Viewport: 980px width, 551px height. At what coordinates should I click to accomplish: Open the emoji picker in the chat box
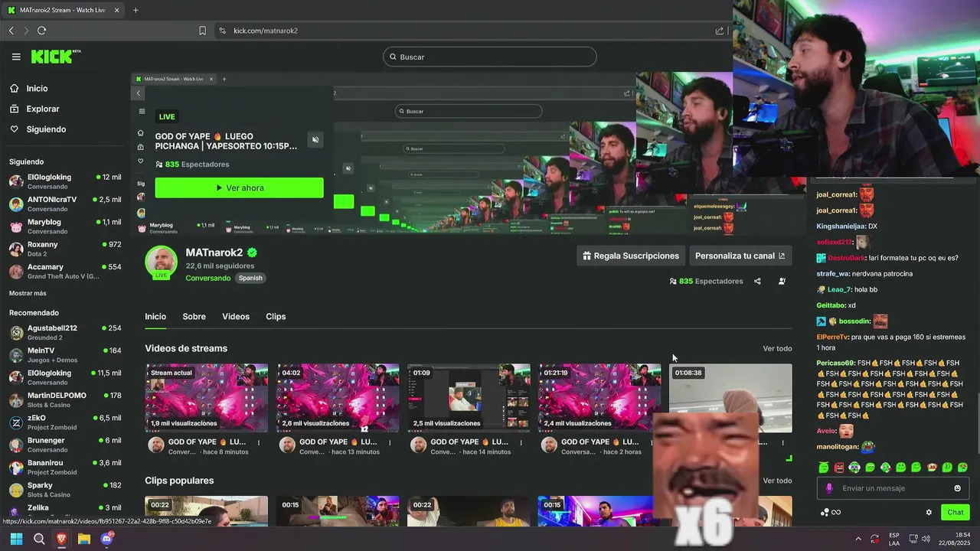(x=957, y=488)
